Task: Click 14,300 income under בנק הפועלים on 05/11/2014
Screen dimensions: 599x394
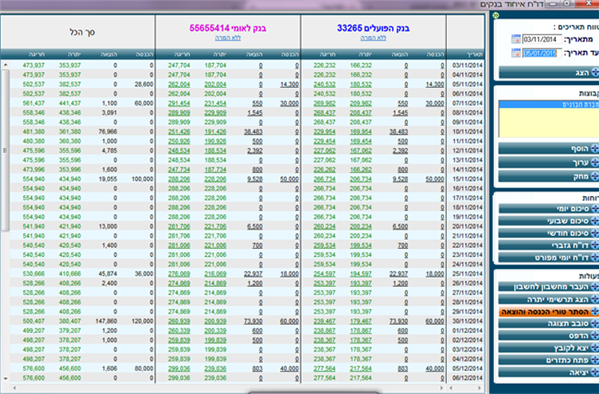Action: (435, 84)
